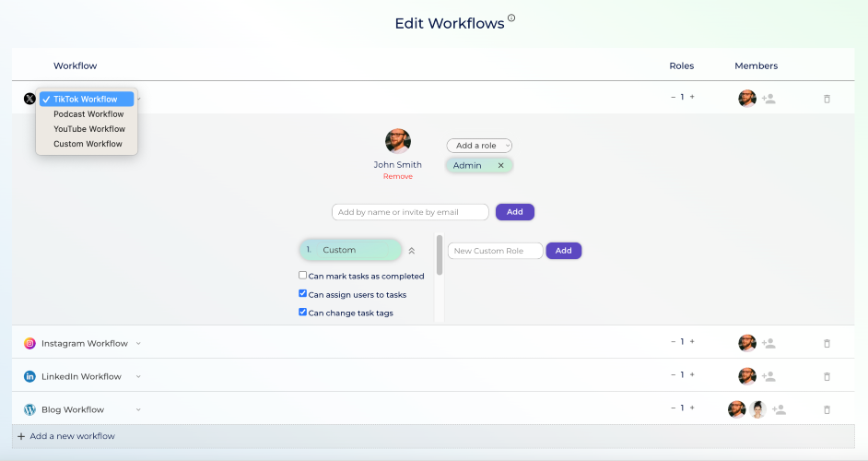
Task: Open John Smith's large profile avatar
Action: coord(398,141)
